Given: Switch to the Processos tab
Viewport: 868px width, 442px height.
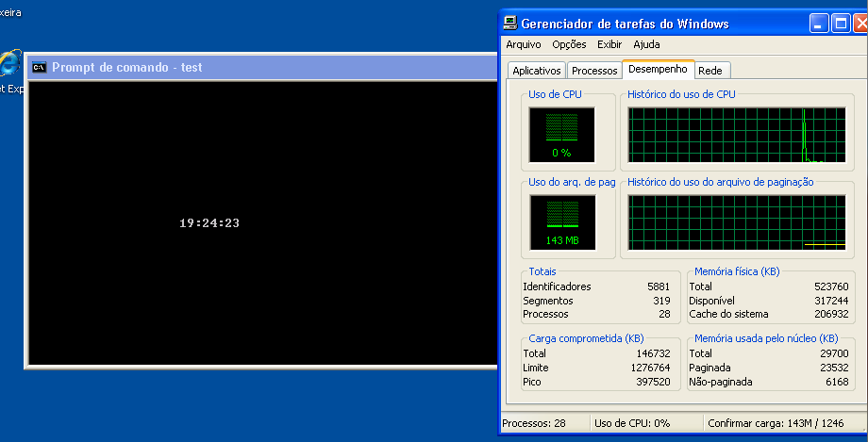Looking at the screenshot, I should pos(594,71).
